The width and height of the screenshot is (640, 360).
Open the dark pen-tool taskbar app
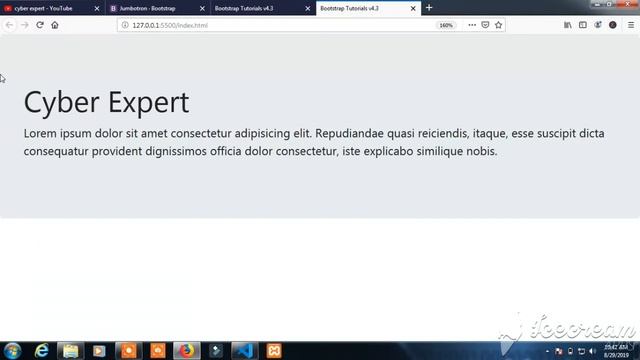(216, 351)
